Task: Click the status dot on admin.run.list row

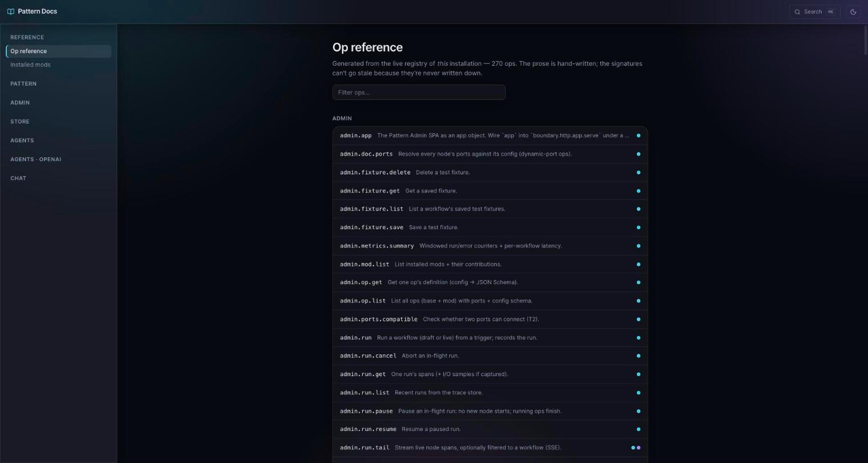Action: (639, 393)
